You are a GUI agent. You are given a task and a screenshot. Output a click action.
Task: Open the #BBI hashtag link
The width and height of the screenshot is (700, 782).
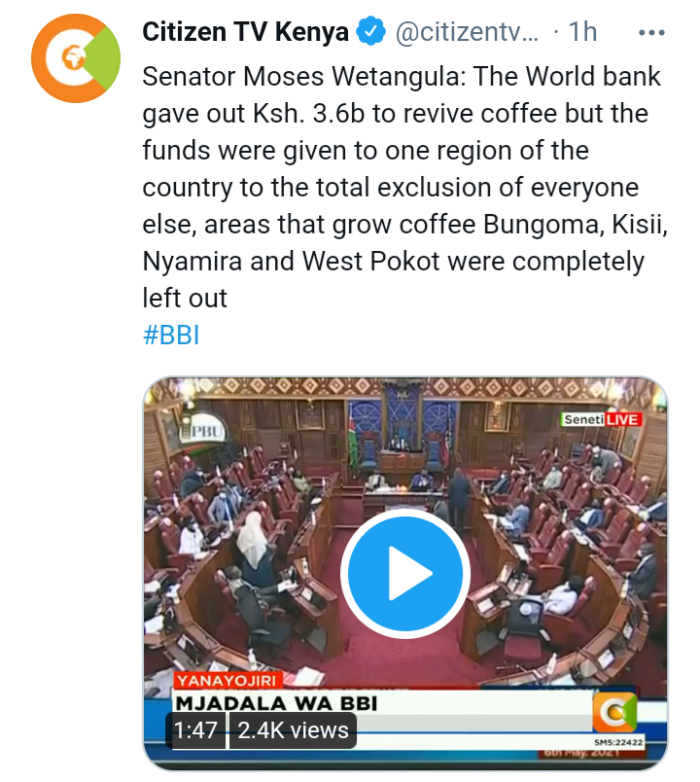click(x=171, y=336)
